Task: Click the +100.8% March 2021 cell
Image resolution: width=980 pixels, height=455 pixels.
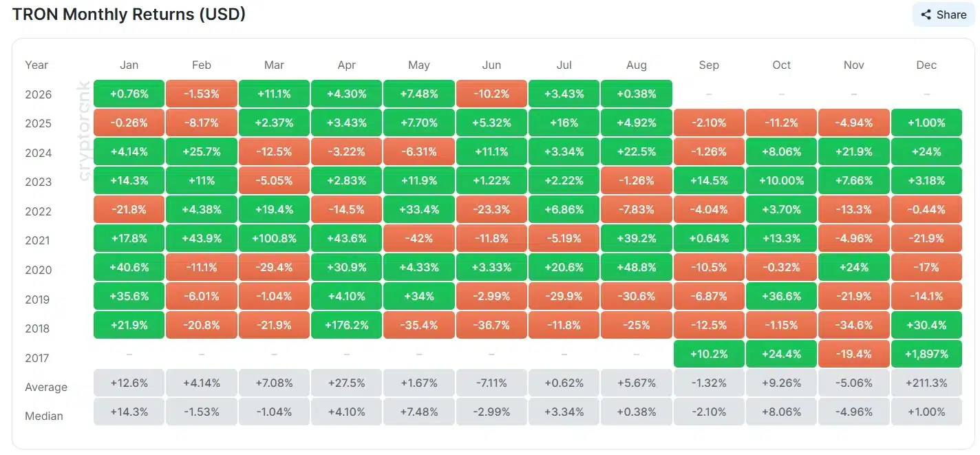Action: click(x=274, y=237)
